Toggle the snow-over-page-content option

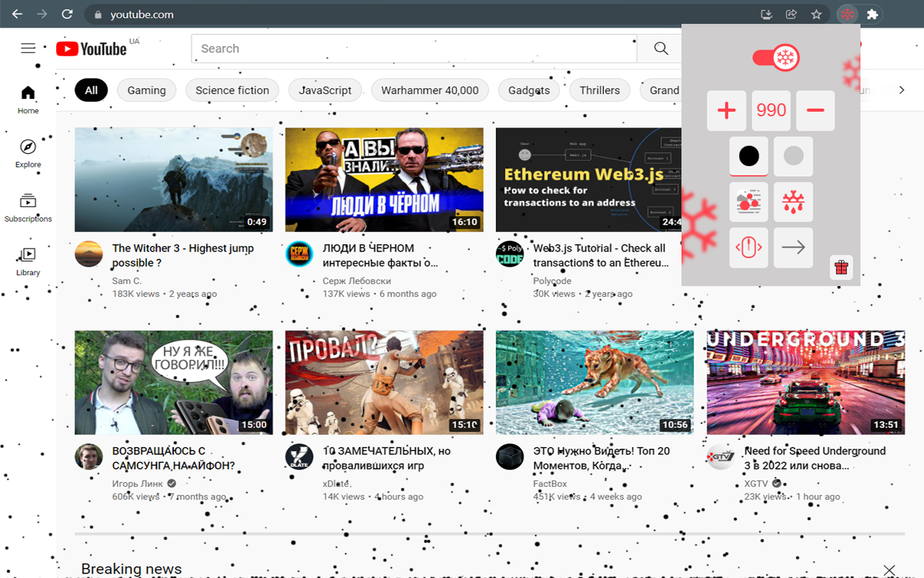pyautogui.click(x=749, y=202)
